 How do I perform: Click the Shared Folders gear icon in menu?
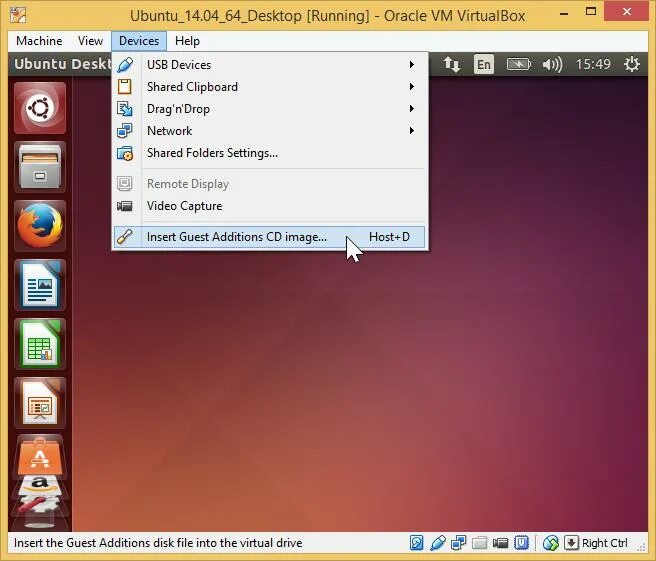coord(125,153)
